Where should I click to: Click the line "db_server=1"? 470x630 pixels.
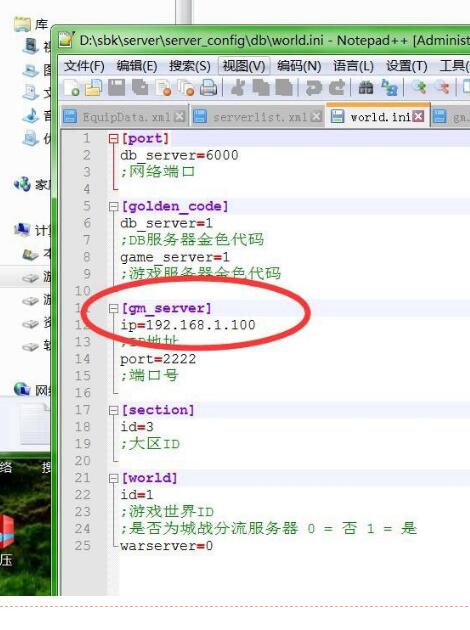tap(166, 223)
